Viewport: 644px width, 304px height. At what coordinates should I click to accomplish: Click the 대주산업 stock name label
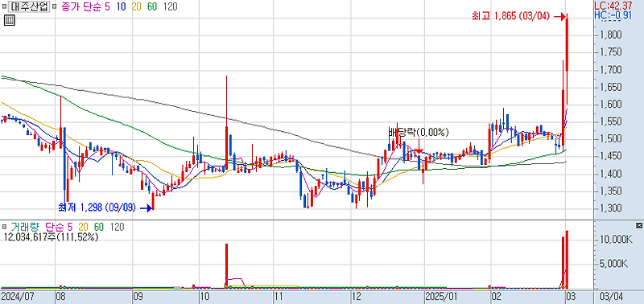(28, 6)
